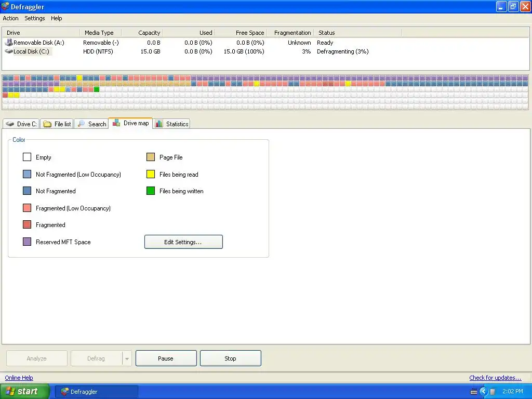Click the green block in the drive map
Screen dimensions: 532x399
coord(97,89)
